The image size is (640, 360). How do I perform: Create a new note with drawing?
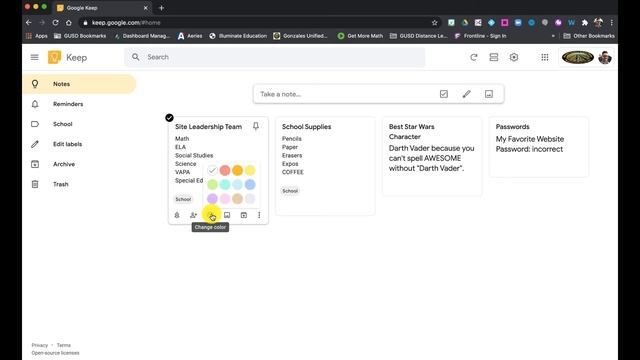[x=466, y=94]
